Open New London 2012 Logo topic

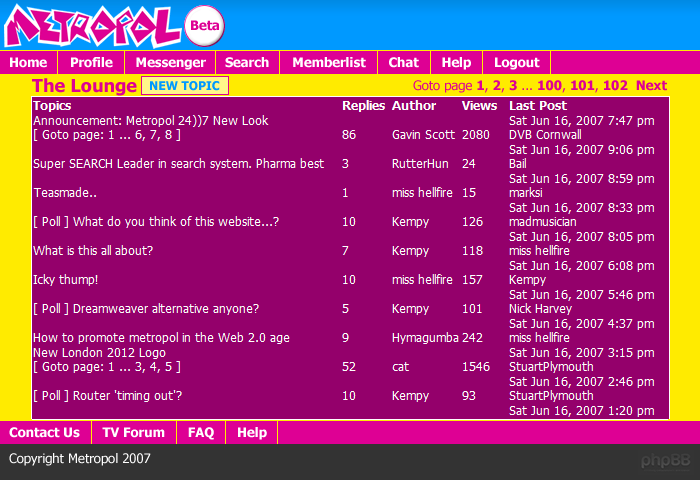coord(99,353)
